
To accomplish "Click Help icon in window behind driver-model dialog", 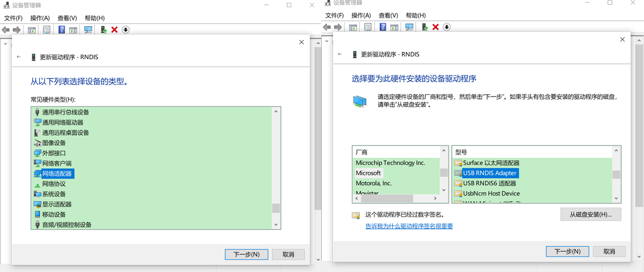I will [383, 27].
